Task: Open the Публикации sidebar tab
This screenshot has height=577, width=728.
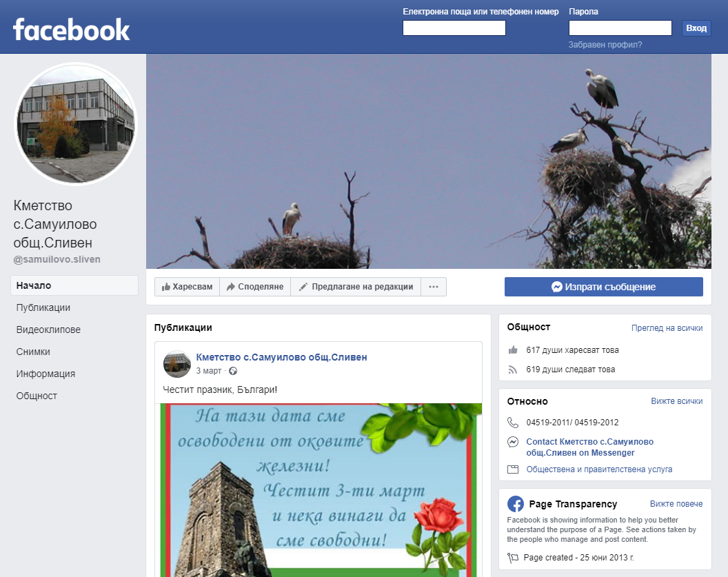Action: [43, 307]
